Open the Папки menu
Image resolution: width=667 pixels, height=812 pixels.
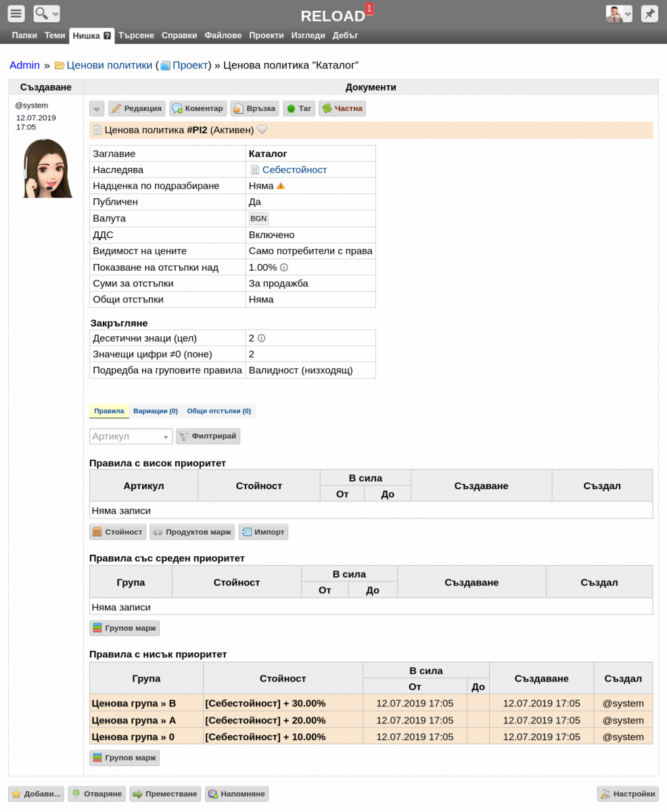pyautogui.click(x=24, y=36)
